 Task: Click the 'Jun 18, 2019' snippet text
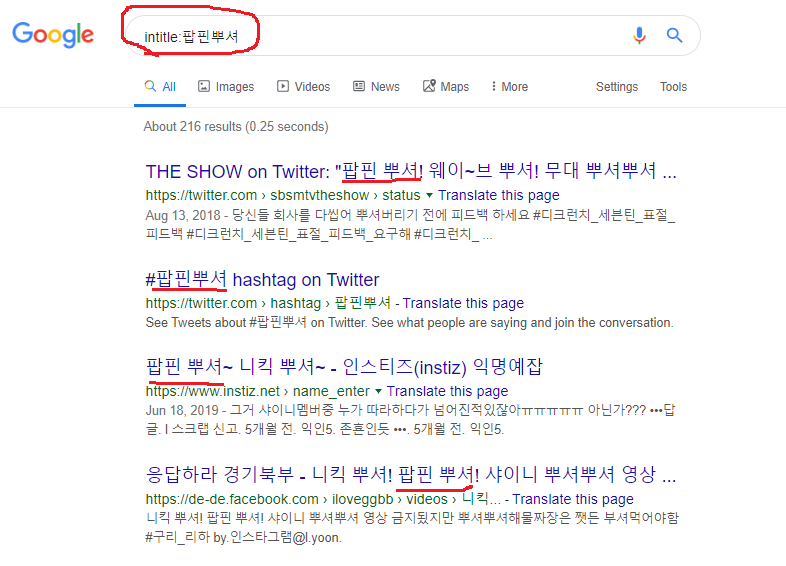[x=182, y=411]
